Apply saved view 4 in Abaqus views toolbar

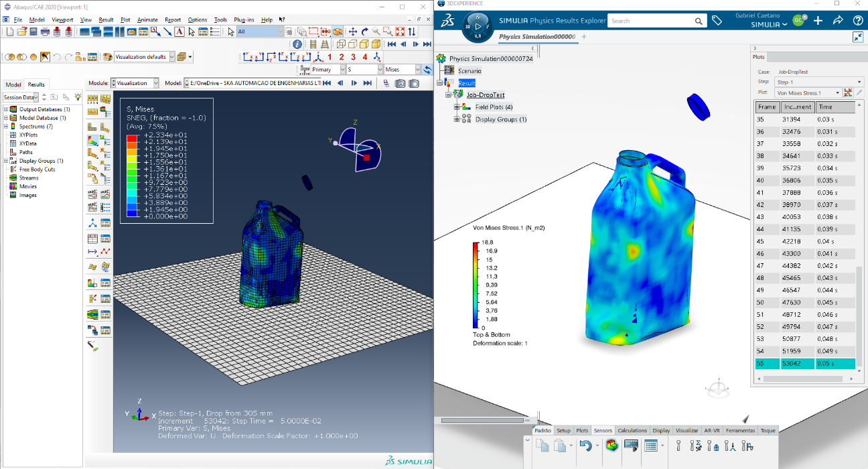click(x=365, y=57)
